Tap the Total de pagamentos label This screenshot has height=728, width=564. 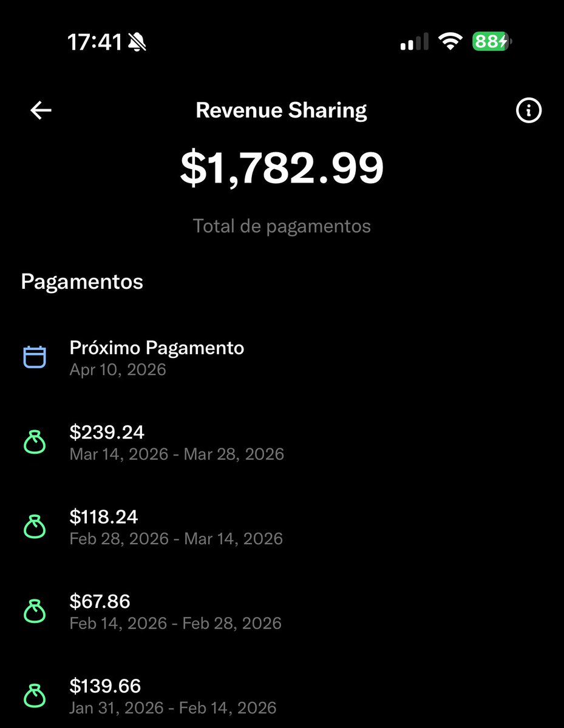(x=282, y=226)
